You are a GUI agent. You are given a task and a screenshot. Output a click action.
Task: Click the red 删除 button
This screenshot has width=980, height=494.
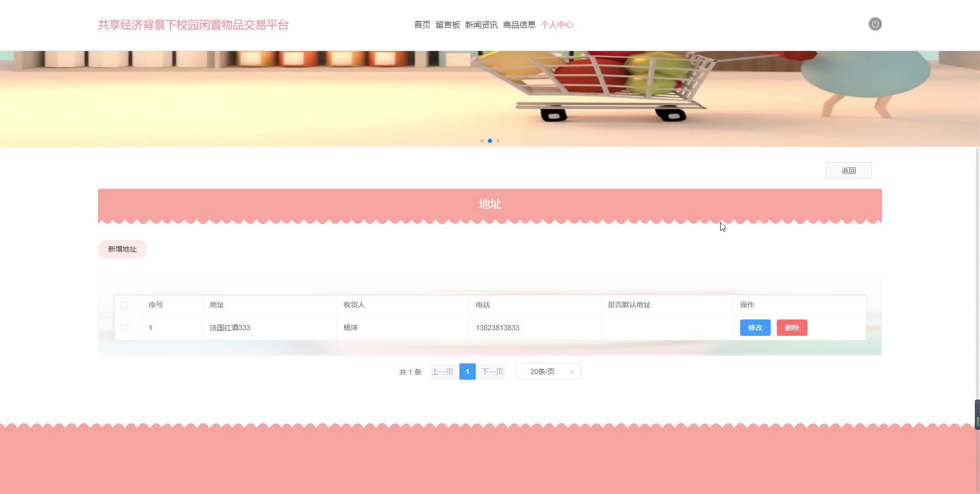pyautogui.click(x=792, y=328)
